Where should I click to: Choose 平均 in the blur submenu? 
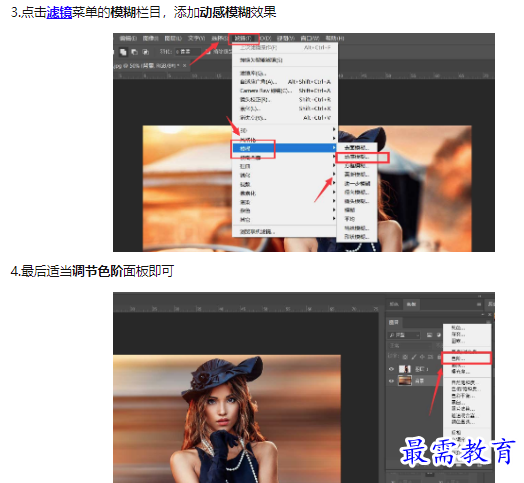(357, 219)
